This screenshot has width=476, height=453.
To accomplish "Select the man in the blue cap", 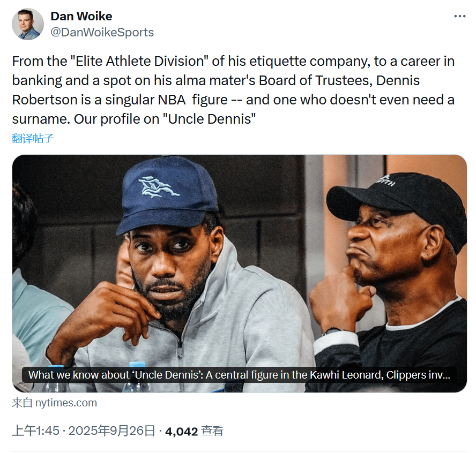I will (x=172, y=252).
